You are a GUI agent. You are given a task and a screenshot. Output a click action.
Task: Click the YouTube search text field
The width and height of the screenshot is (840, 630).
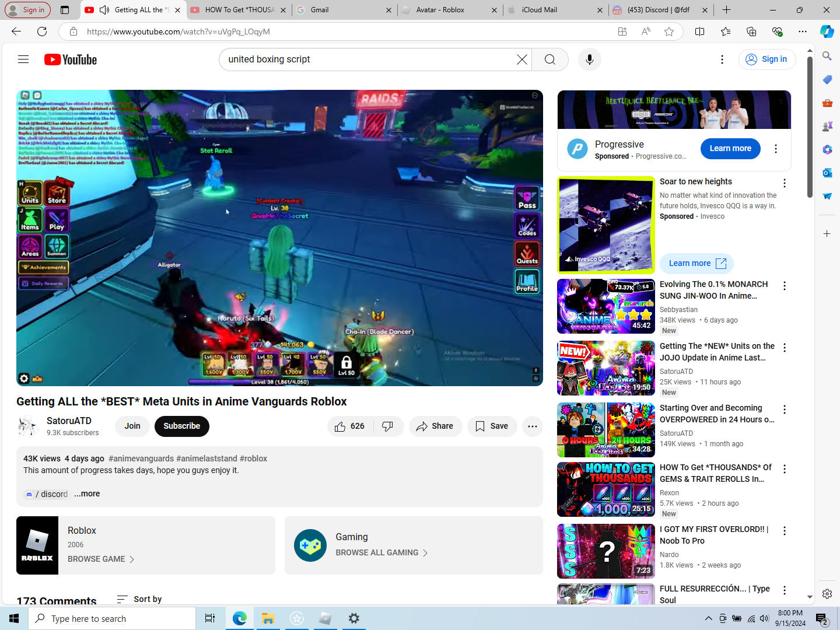coord(369,60)
